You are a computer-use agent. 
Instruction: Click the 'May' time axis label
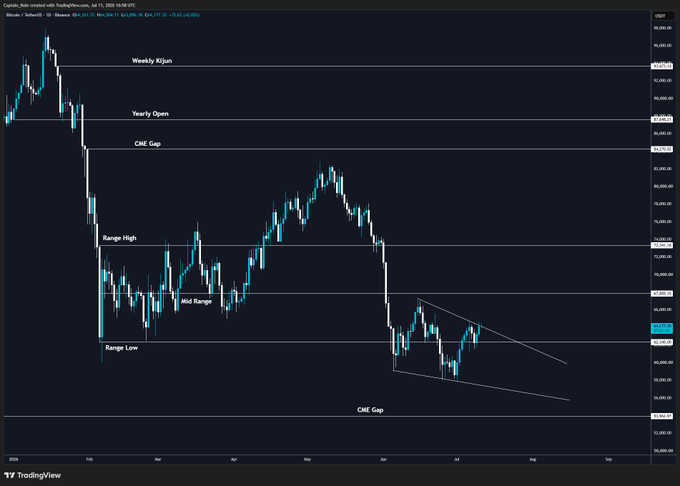pyautogui.click(x=307, y=459)
